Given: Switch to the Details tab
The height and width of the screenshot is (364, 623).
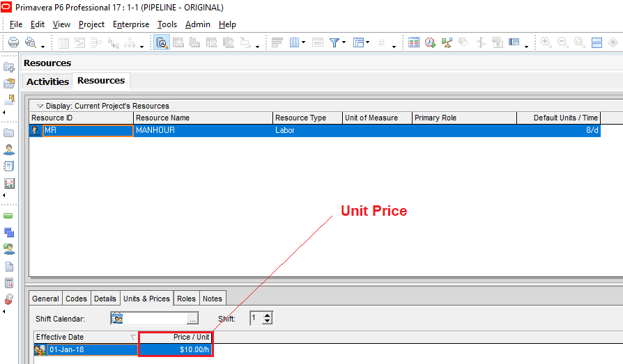Looking at the screenshot, I should tap(105, 299).
